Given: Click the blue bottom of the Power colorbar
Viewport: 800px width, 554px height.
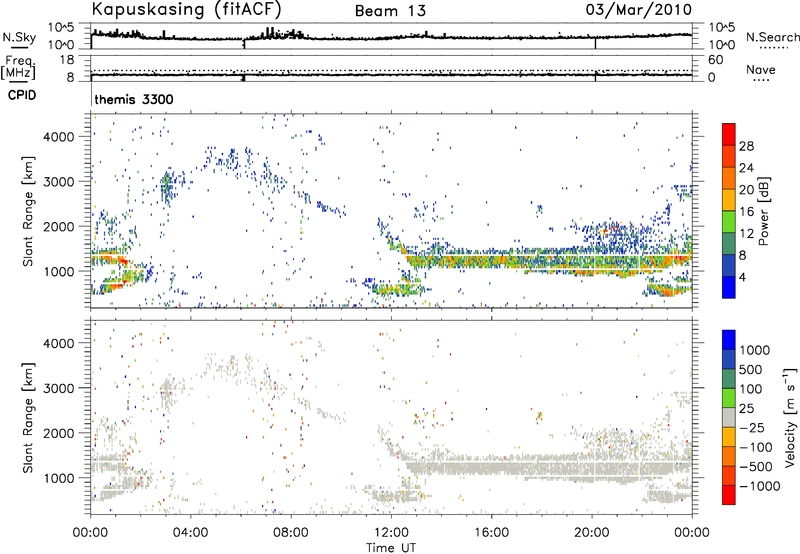Looking at the screenshot, I should pos(729,287).
